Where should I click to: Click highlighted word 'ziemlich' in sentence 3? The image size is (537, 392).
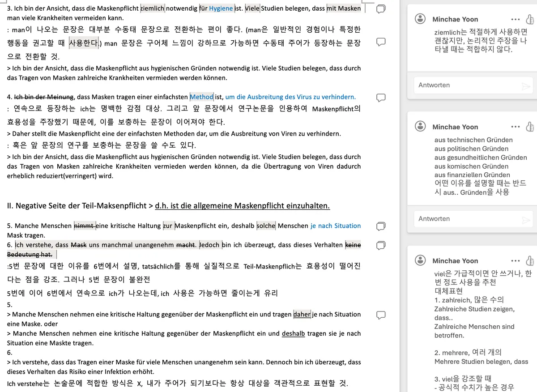[x=153, y=8]
